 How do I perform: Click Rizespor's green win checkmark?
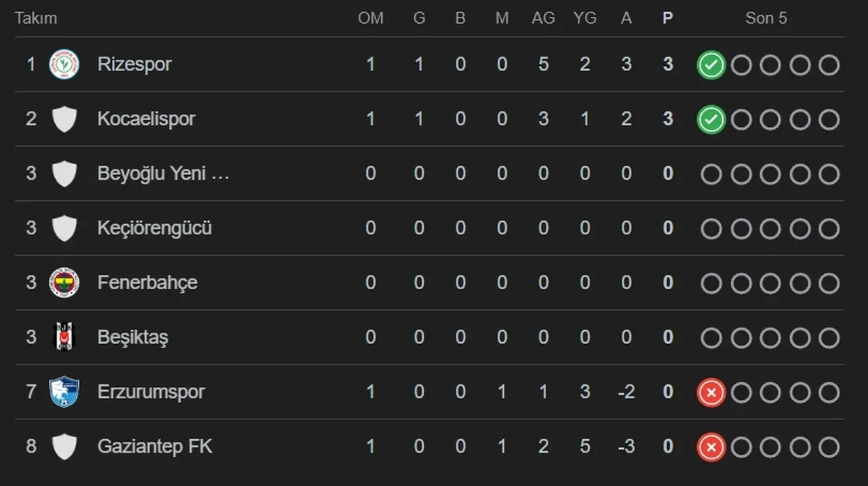pos(711,65)
